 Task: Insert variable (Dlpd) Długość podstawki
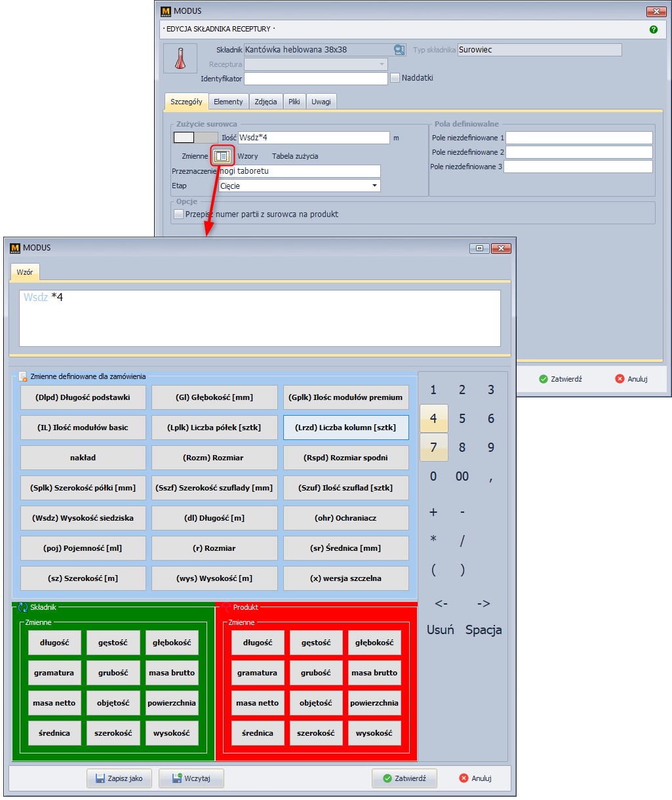(83, 397)
